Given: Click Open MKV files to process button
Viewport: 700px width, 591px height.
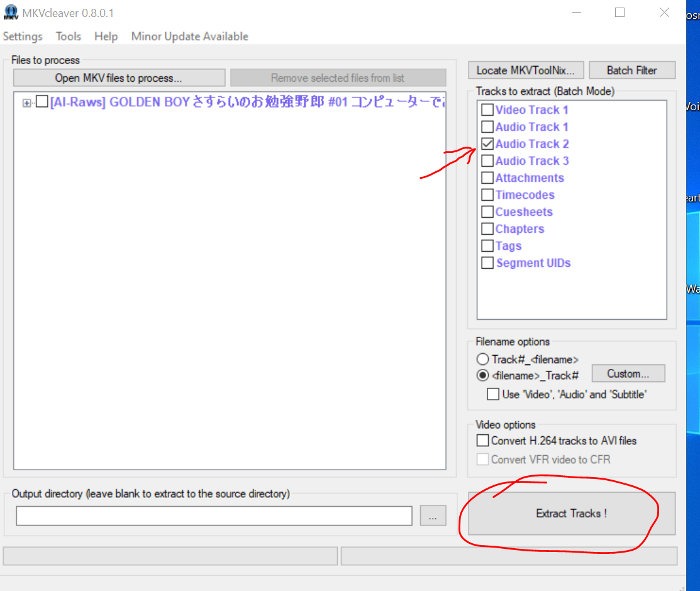Looking at the screenshot, I should tap(119, 77).
